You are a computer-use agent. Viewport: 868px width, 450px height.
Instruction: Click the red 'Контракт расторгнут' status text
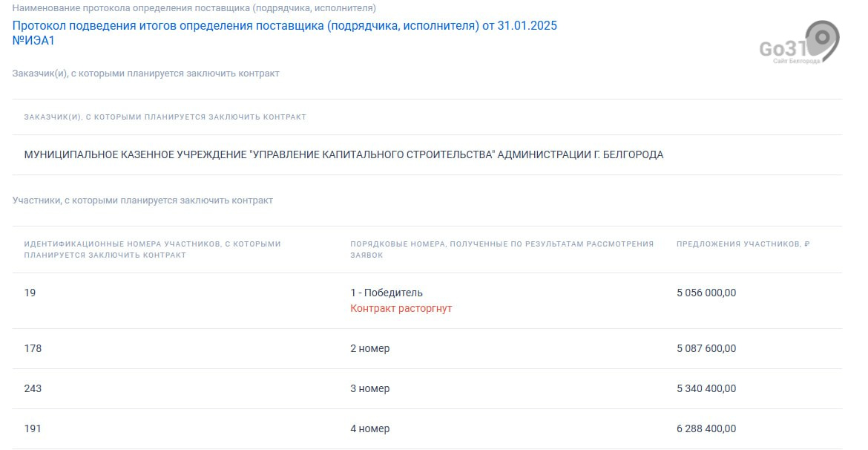pyautogui.click(x=401, y=308)
